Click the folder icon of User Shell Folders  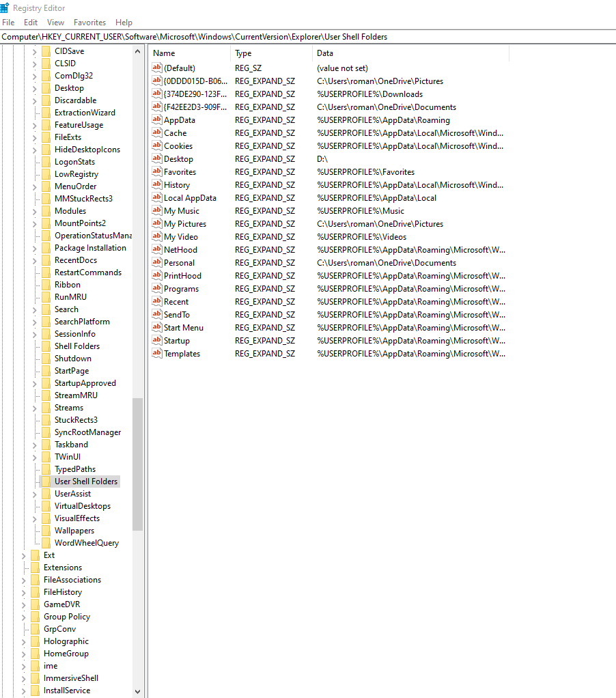point(46,481)
